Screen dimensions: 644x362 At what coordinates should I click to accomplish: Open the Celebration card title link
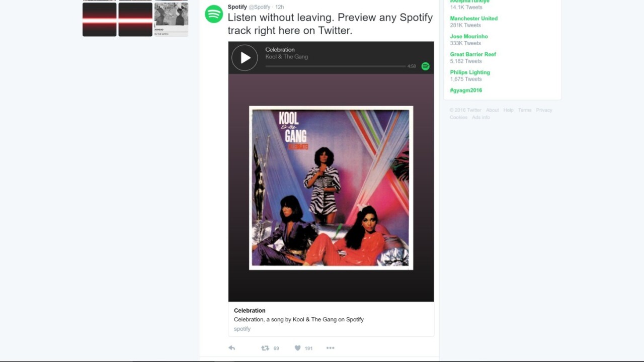[250, 311]
